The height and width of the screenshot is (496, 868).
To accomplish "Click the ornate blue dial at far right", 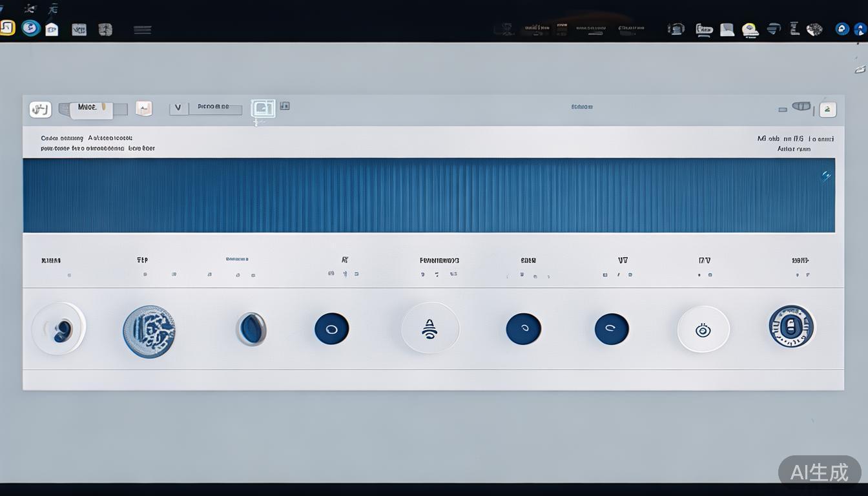I will (792, 327).
